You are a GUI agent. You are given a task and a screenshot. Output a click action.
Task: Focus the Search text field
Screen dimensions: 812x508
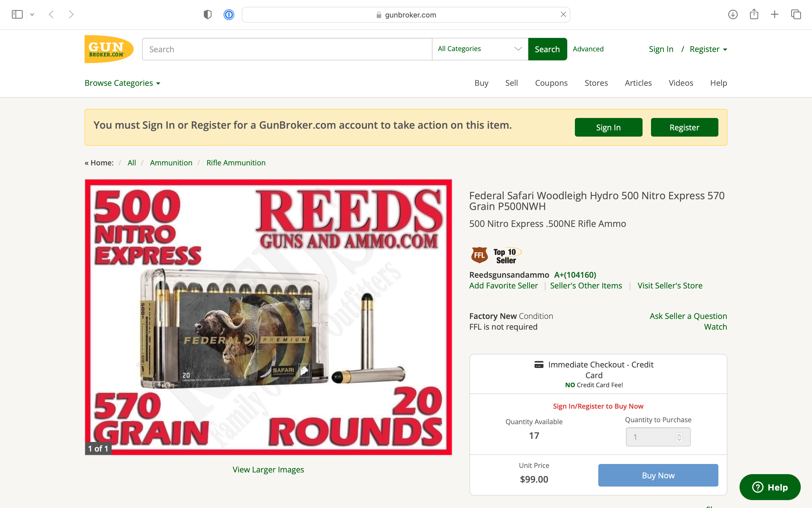287,49
